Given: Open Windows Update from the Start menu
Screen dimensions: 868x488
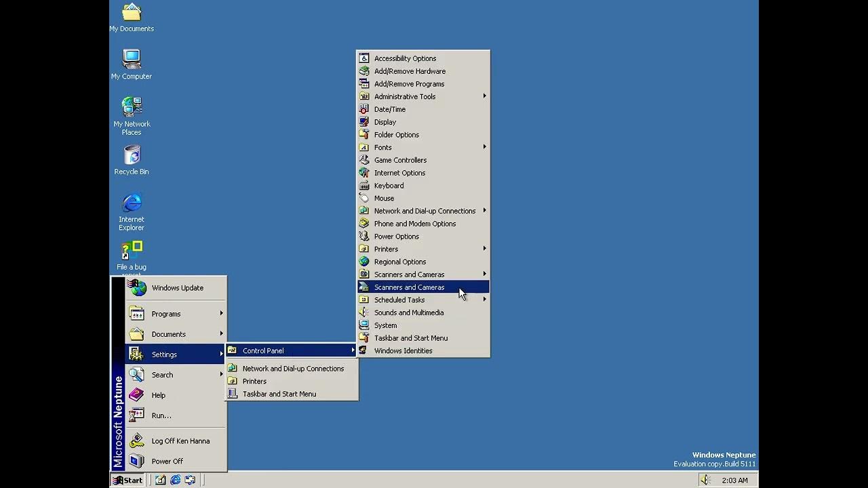Looking at the screenshot, I should [x=176, y=288].
